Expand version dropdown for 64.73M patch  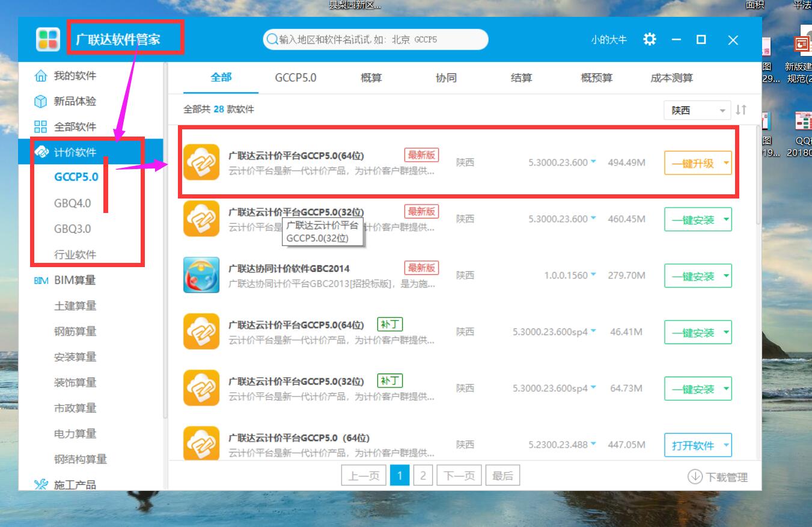point(593,388)
